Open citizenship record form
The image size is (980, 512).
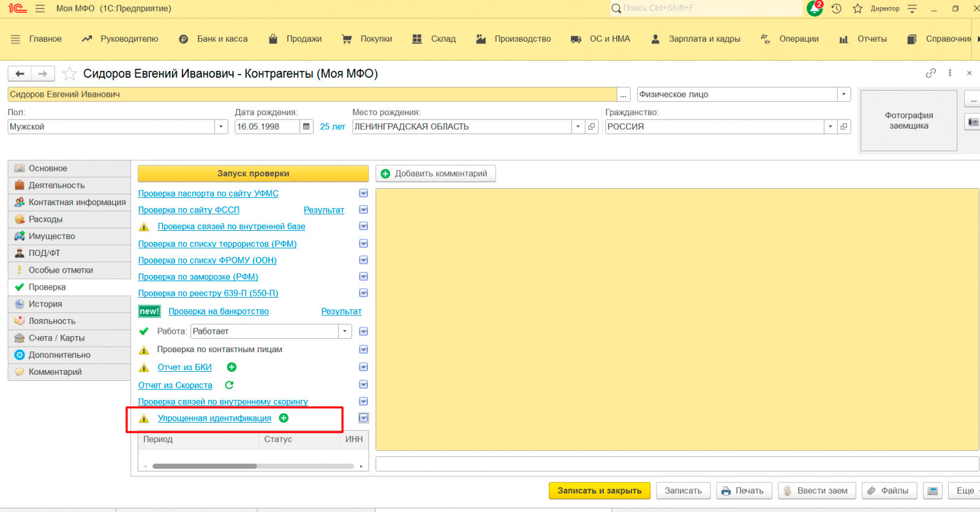[844, 127]
